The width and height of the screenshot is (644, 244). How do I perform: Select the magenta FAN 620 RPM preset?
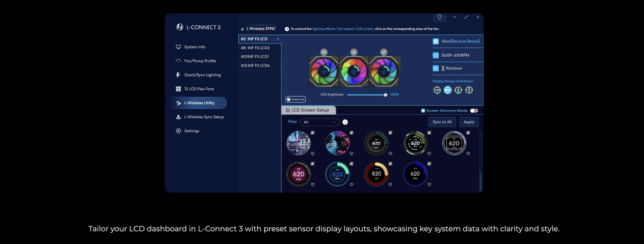[298, 174]
